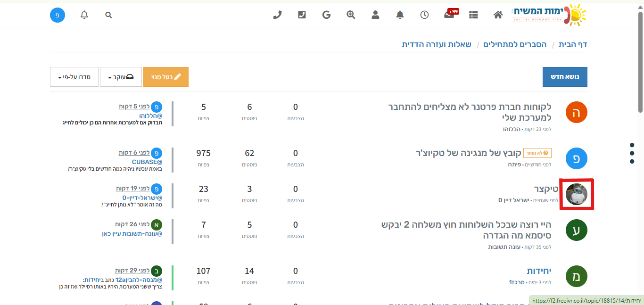The width and height of the screenshot is (644, 305).
Task: Click the 'נושא חדש' new topic button
Action: click(x=565, y=77)
